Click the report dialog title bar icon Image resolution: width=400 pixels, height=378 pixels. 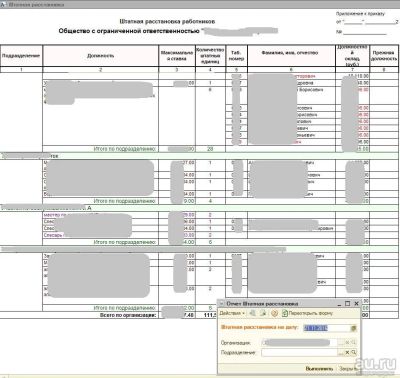pyautogui.click(x=222, y=304)
